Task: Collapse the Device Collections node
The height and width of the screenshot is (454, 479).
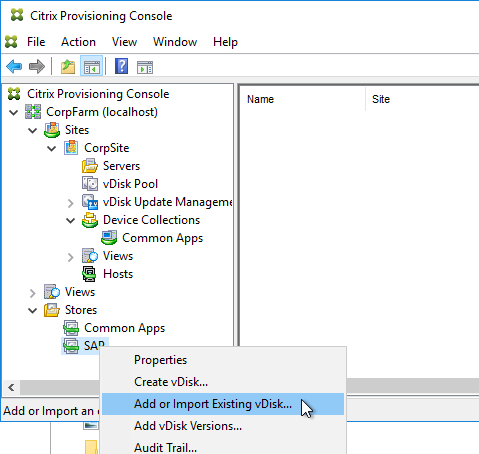Action: pyautogui.click(x=70, y=220)
